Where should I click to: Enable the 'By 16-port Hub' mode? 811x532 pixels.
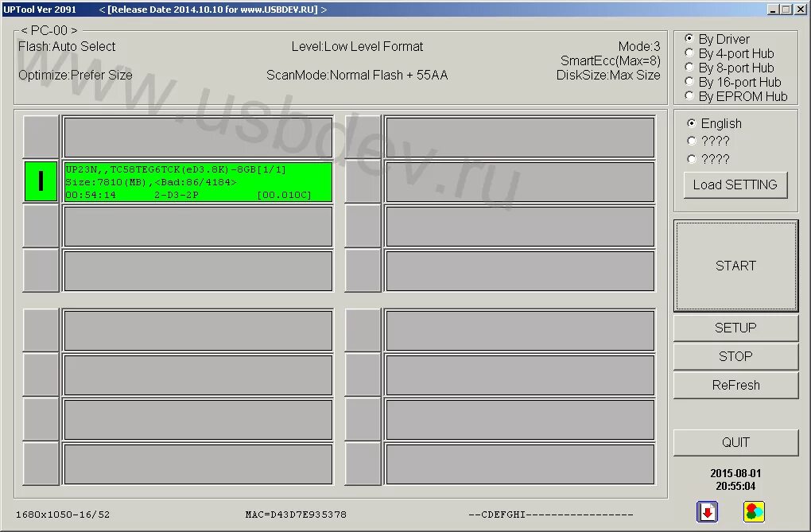689,82
